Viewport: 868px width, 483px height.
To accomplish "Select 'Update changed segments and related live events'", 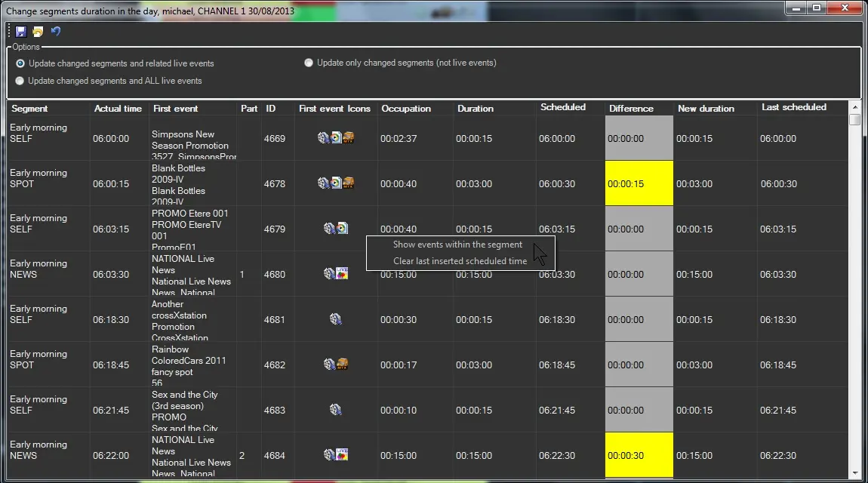I will [115, 63].
